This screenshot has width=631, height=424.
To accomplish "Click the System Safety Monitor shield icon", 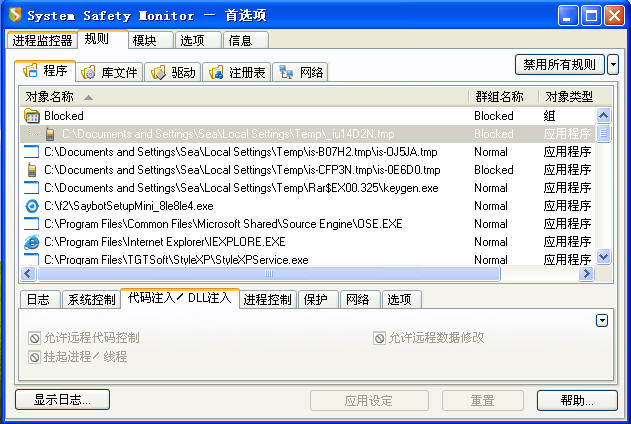I will pyautogui.click(x=15, y=15).
